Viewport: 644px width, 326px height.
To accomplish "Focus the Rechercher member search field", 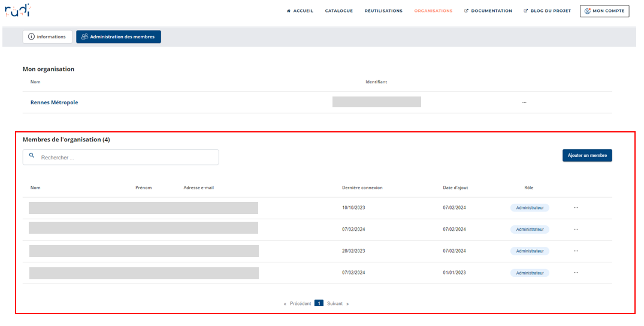I will (121, 157).
